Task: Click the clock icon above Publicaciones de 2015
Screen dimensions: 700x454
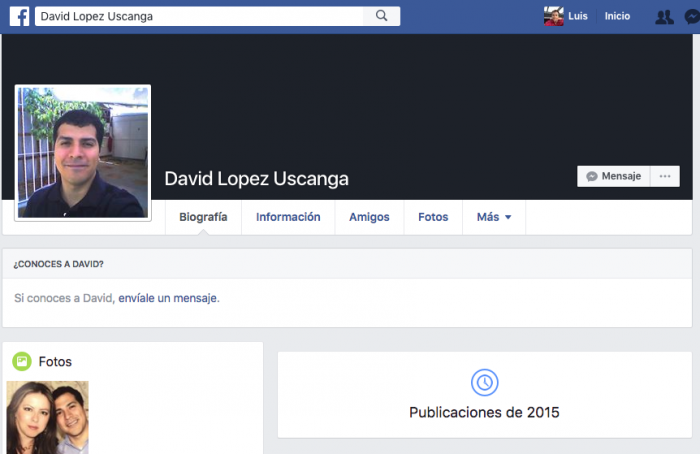Action: [484, 383]
